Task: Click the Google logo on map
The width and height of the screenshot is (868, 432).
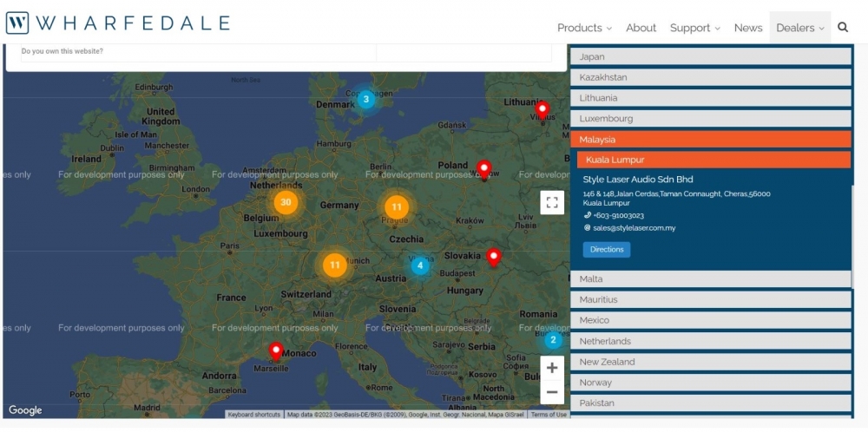Action: 25,410
